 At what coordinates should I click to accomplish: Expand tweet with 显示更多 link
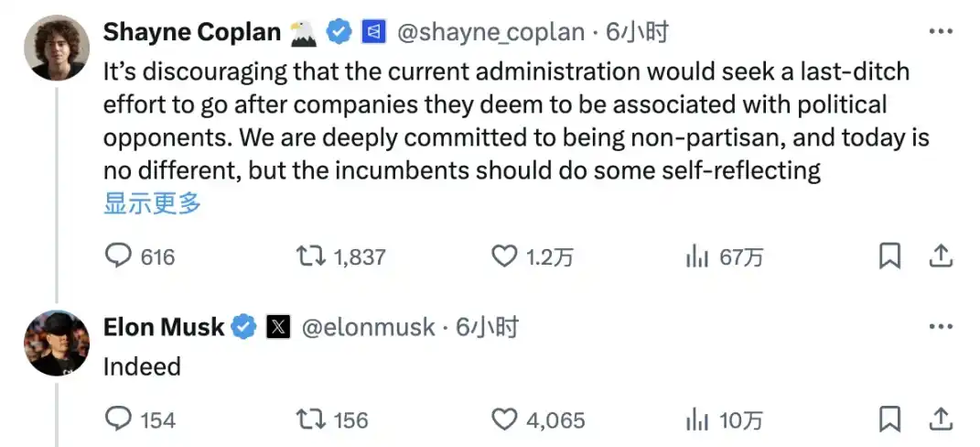coord(152,202)
